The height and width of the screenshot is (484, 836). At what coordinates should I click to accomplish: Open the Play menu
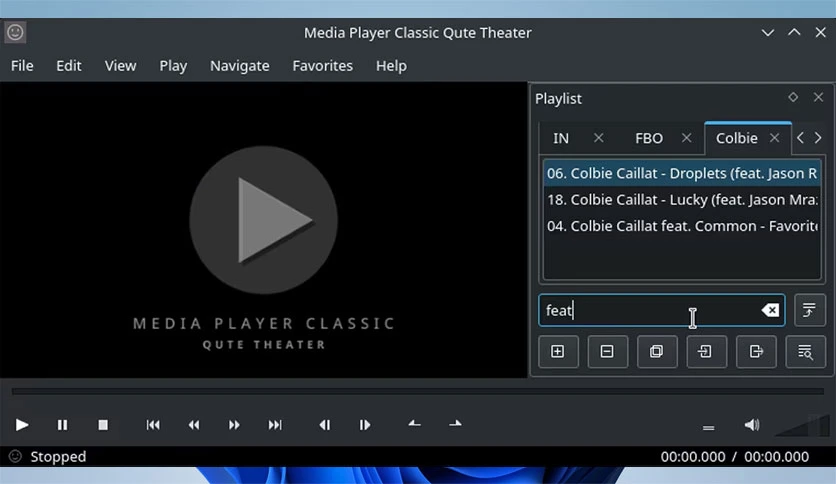pyautogui.click(x=173, y=66)
